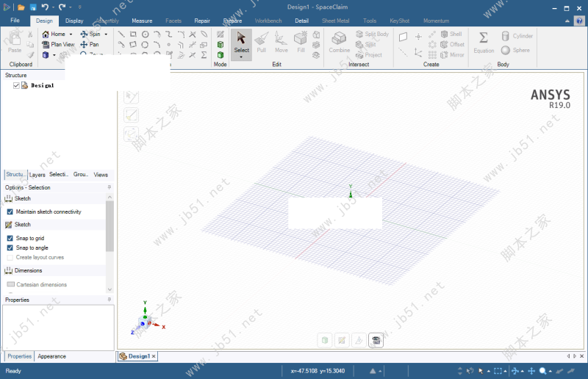This screenshot has width=588, height=379.
Task: Click the Pan tool in ribbon
Action: 90,45
